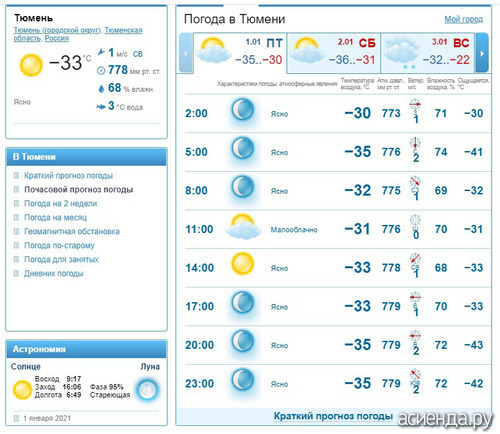The image size is (500, 434).
Task: Select the 2.01 СБ forecast tab
Action: pos(334,52)
